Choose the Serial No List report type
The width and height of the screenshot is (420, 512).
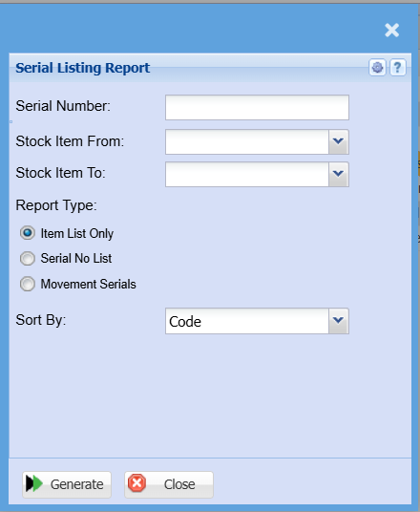click(x=28, y=259)
